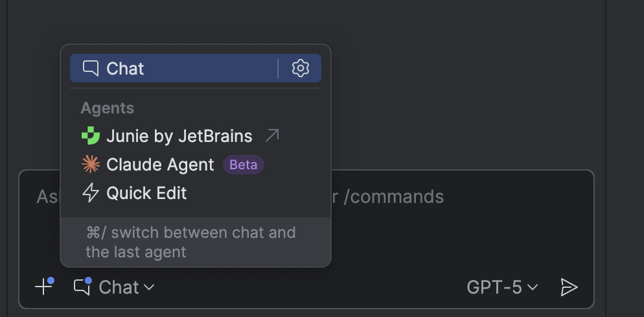Click the Junie green logo icon
The height and width of the screenshot is (317, 644).
(x=91, y=136)
